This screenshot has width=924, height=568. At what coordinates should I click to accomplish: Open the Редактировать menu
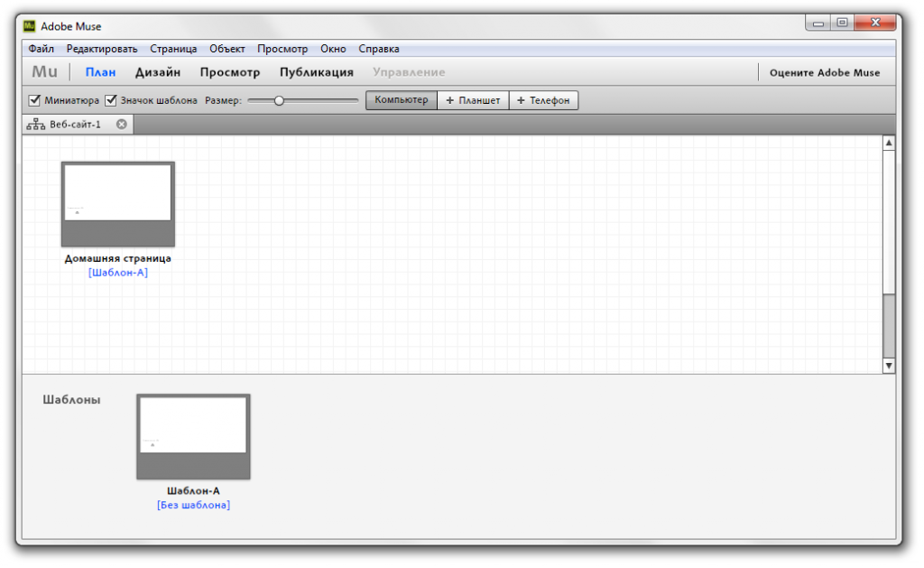point(101,49)
